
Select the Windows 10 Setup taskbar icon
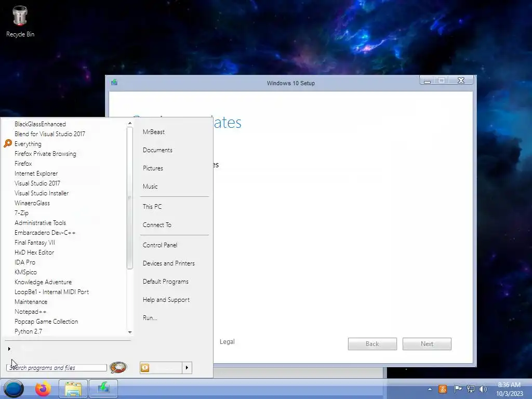pyautogui.click(x=103, y=389)
